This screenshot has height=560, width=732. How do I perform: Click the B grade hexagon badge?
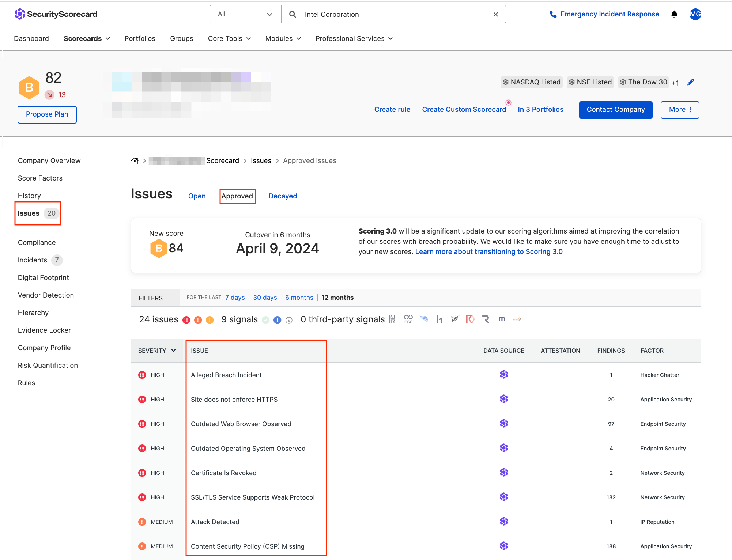(x=29, y=88)
